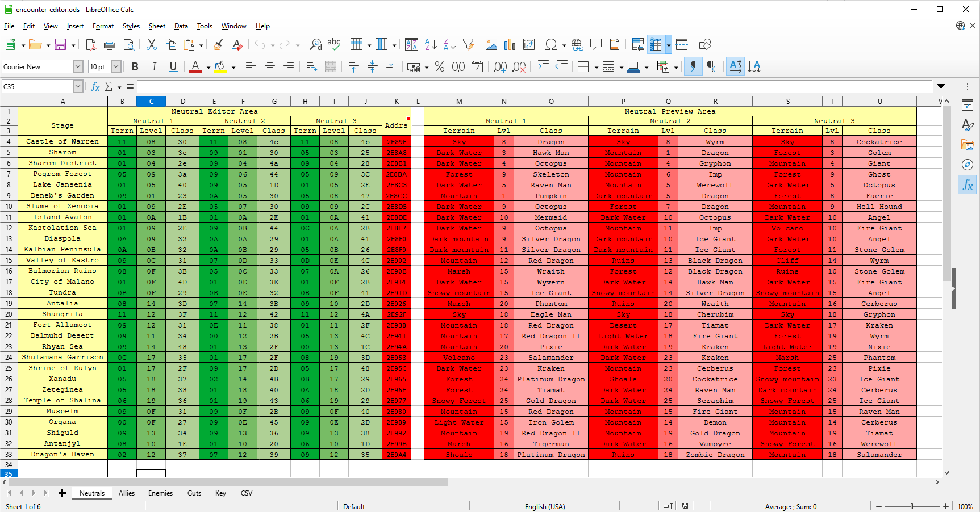This screenshot has height=512, width=980.
Task: Open the sidebar Navigator panel
Action: 968,165
